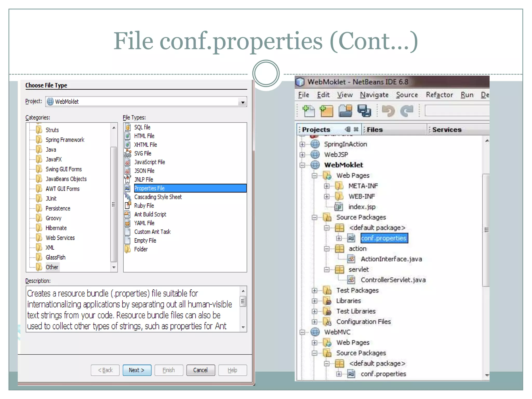Image resolution: width=532 pixels, height=399 pixels.
Task: Click the toolbar search input field
Action: [x=457, y=111]
